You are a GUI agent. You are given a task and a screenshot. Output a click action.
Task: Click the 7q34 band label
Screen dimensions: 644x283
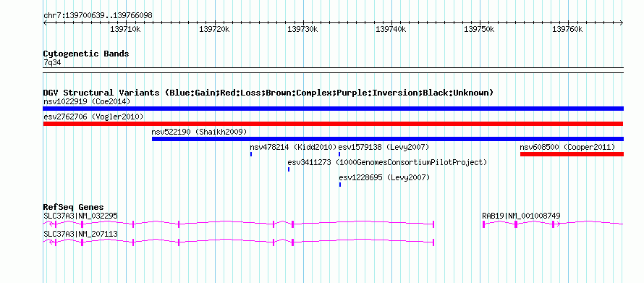coord(52,63)
